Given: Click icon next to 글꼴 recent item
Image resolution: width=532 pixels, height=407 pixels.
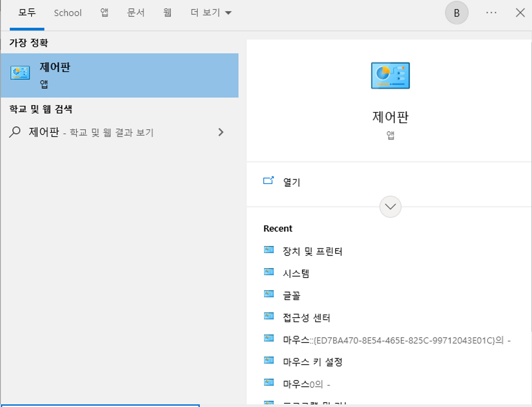Looking at the screenshot, I should coord(269,294).
